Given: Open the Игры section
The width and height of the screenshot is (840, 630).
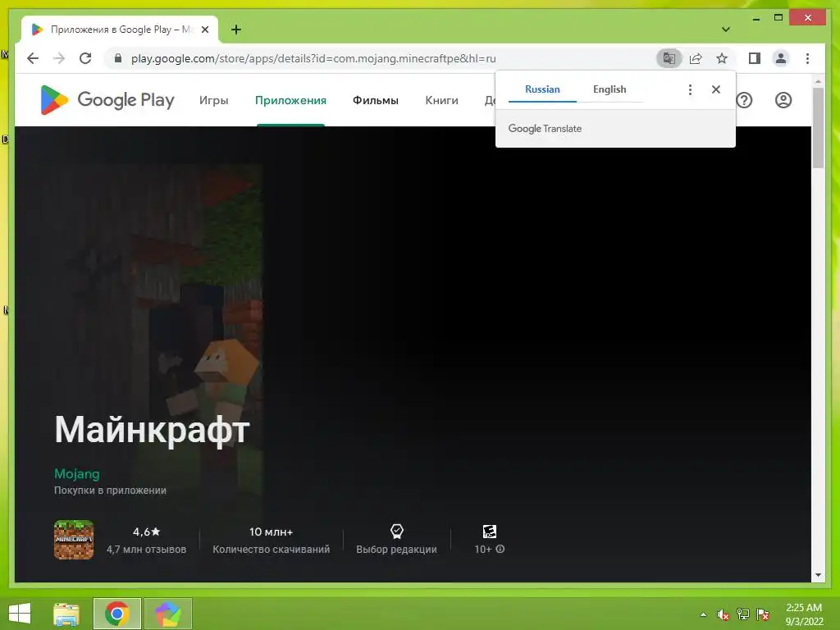Looking at the screenshot, I should click(x=214, y=100).
